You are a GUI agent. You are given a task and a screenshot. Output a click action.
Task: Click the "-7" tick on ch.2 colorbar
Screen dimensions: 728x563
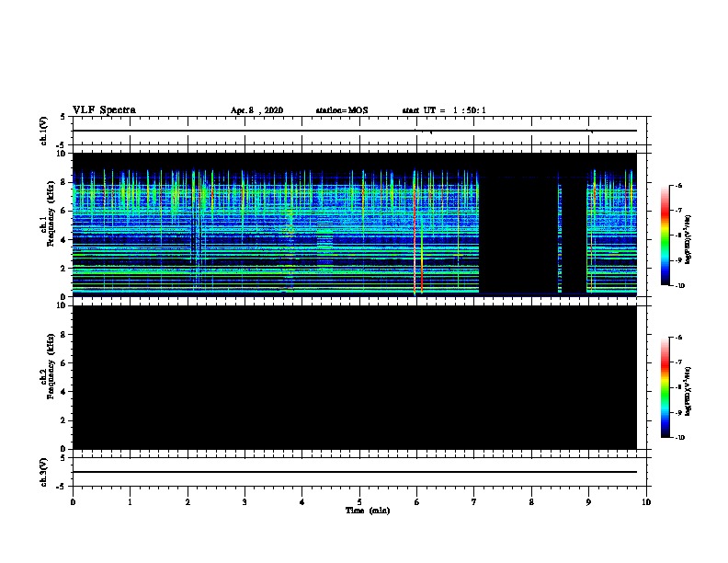coord(678,362)
